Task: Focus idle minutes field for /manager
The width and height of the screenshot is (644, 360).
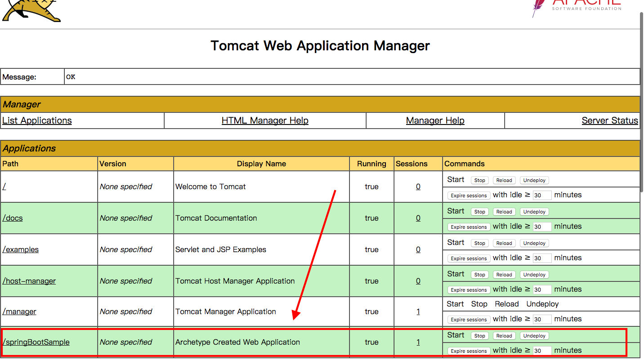Action: [542, 320]
